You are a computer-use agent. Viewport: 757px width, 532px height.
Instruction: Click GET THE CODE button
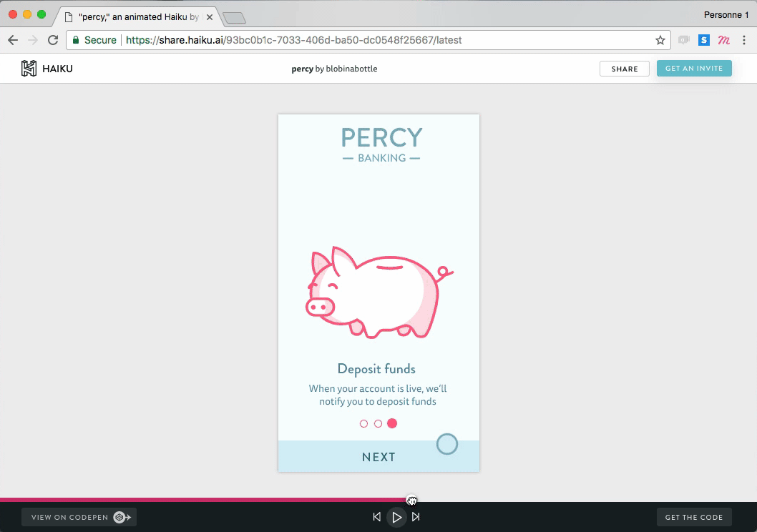click(x=693, y=517)
